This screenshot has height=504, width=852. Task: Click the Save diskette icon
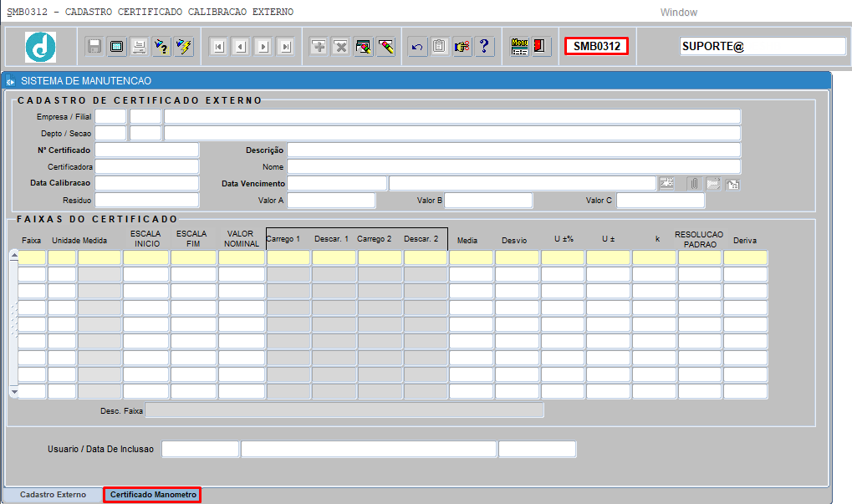94,47
